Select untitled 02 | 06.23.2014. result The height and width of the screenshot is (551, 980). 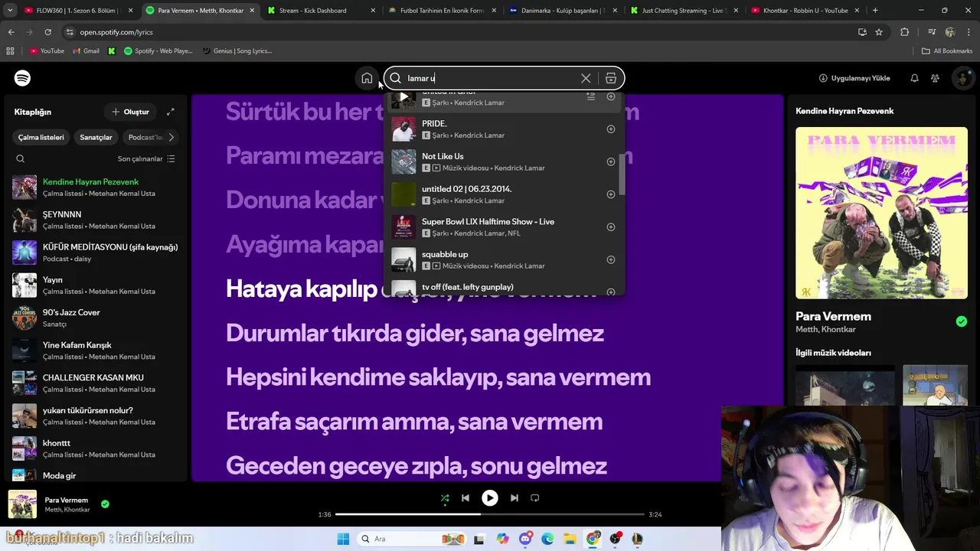[504, 194]
